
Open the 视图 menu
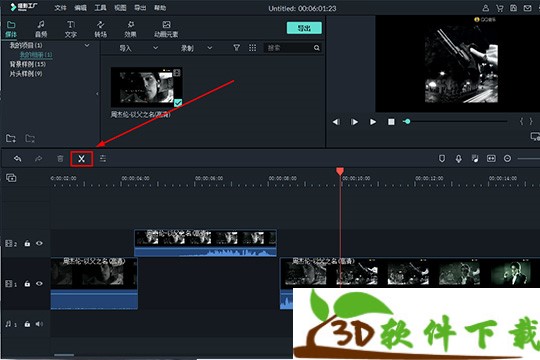120,8
